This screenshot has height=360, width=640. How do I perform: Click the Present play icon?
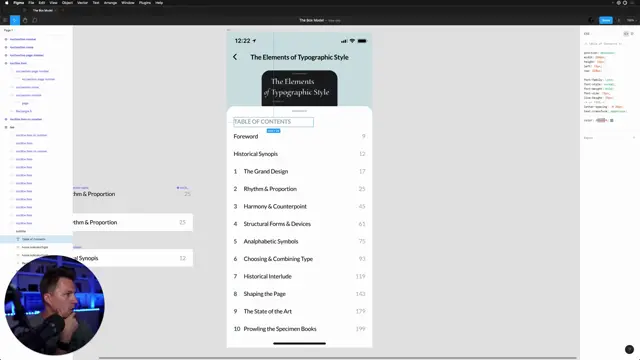619,20
